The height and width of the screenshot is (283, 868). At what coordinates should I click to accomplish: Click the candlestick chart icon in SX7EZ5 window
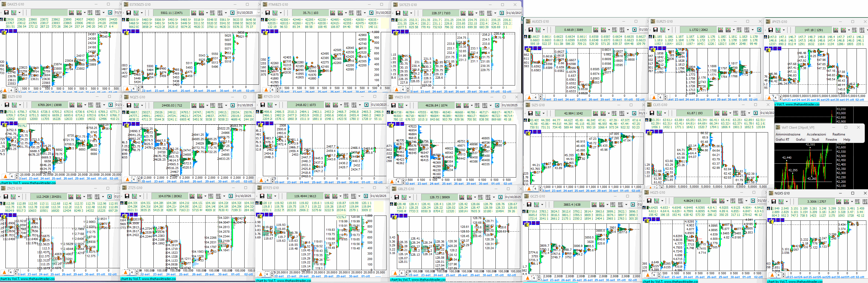[406, 13]
